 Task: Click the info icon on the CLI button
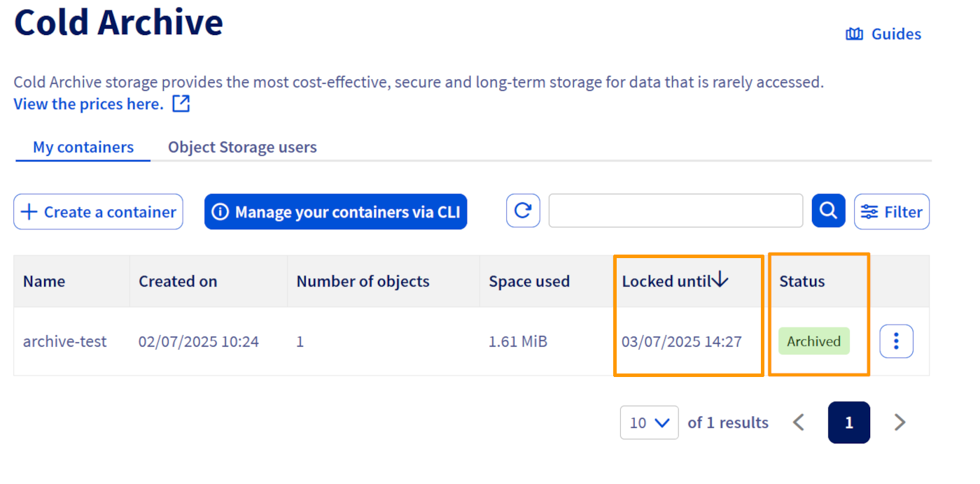[x=222, y=211]
